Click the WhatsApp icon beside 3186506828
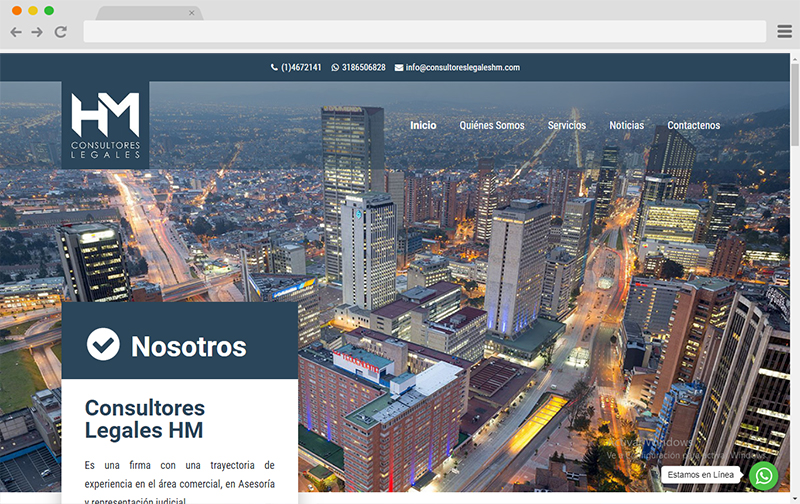 (335, 67)
